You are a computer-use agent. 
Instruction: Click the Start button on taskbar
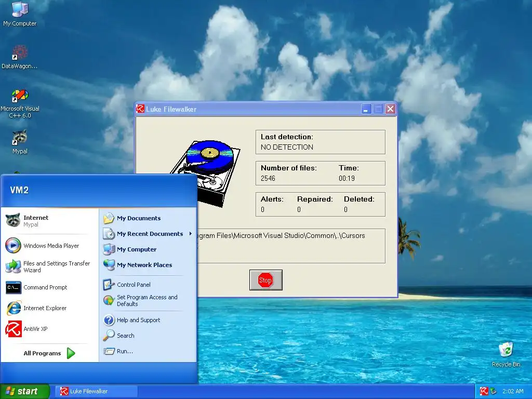pos(25,391)
